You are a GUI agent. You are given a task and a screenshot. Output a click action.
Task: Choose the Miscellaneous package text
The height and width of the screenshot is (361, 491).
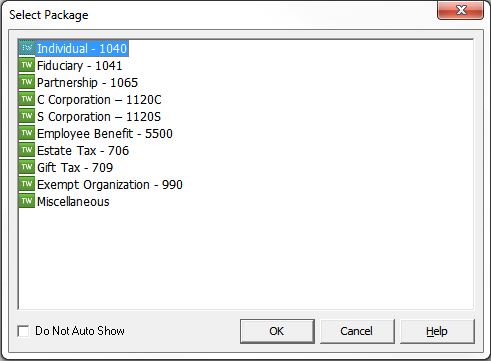(73, 202)
